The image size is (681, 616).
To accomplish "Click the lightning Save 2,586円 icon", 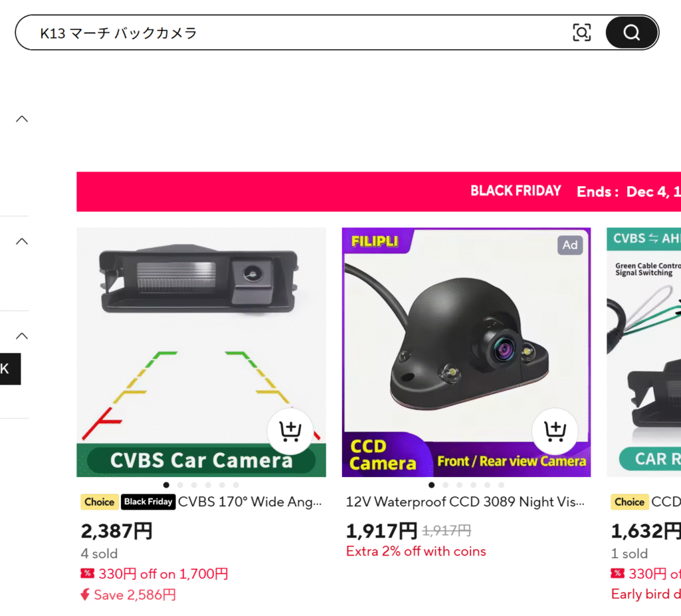I will (x=85, y=594).
